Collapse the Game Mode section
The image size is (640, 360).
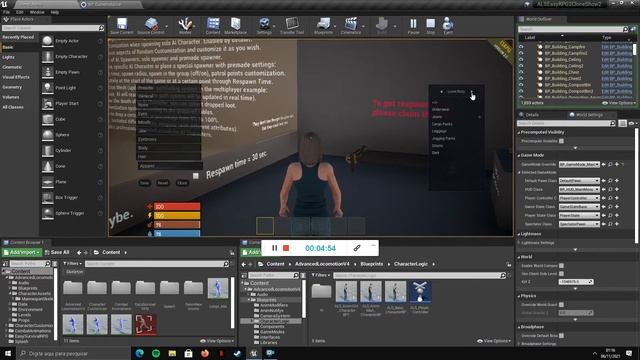519,156
